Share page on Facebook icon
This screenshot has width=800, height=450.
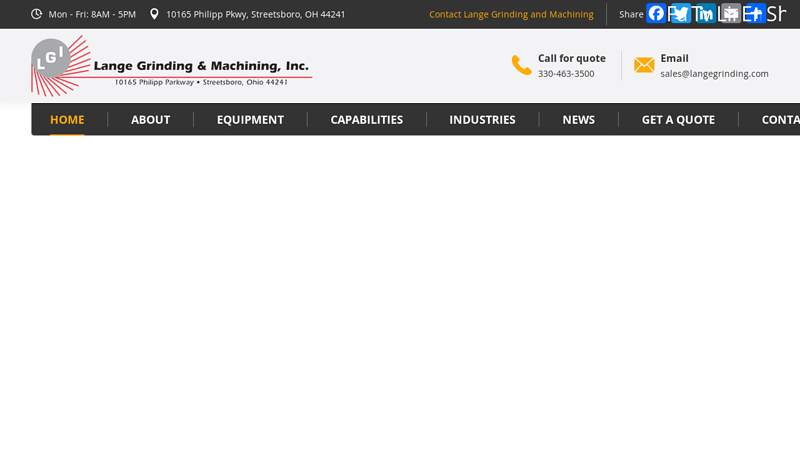[656, 13]
